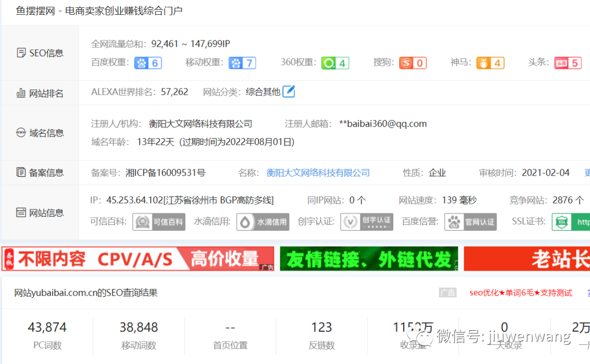Click the 网站信息 window icon
Screen dimensions: 590x364
click(21, 212)
